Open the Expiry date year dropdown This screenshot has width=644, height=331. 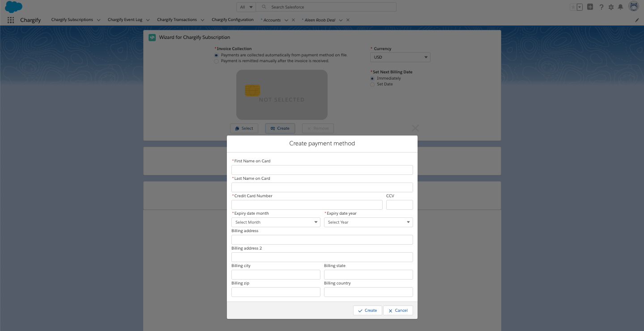coord(368,222)
